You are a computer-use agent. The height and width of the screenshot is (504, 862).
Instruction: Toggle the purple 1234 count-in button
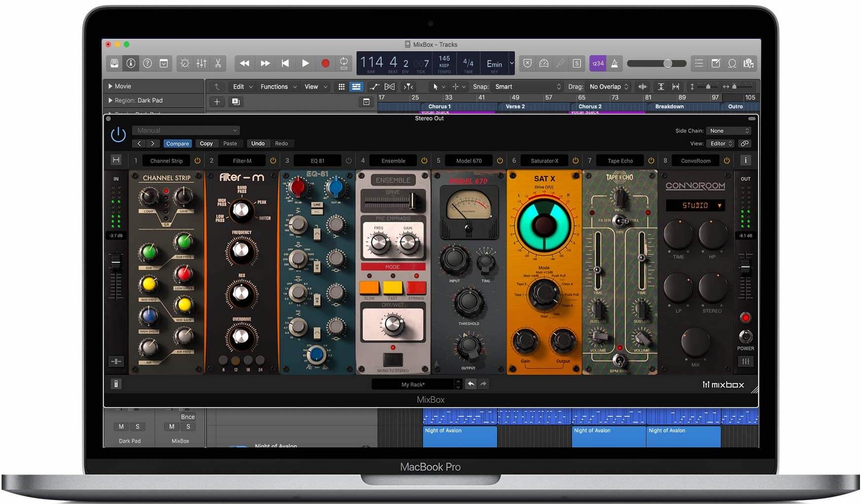tap(598, 63)
